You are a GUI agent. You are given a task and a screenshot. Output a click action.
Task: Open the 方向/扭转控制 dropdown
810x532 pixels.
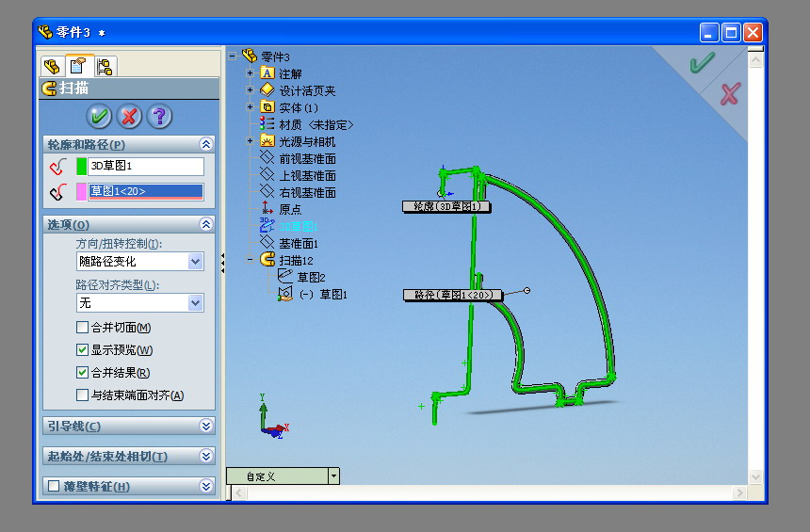195,262
